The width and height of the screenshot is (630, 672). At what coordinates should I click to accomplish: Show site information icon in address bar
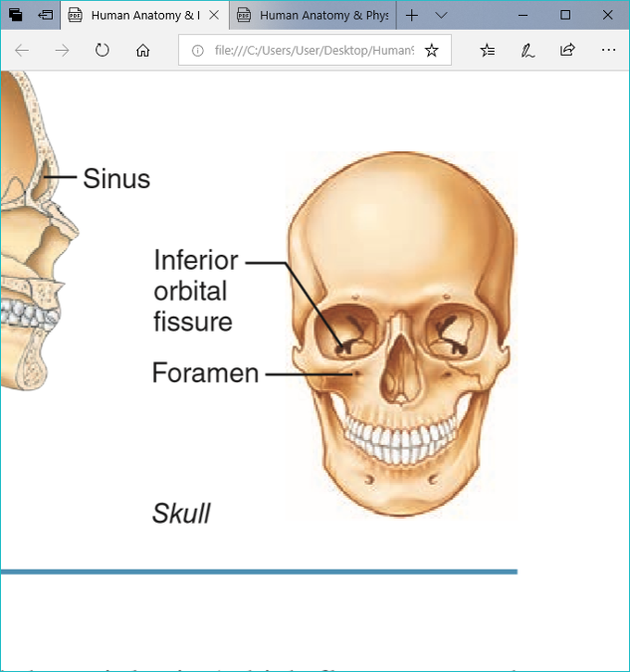[x=197, y=51]
